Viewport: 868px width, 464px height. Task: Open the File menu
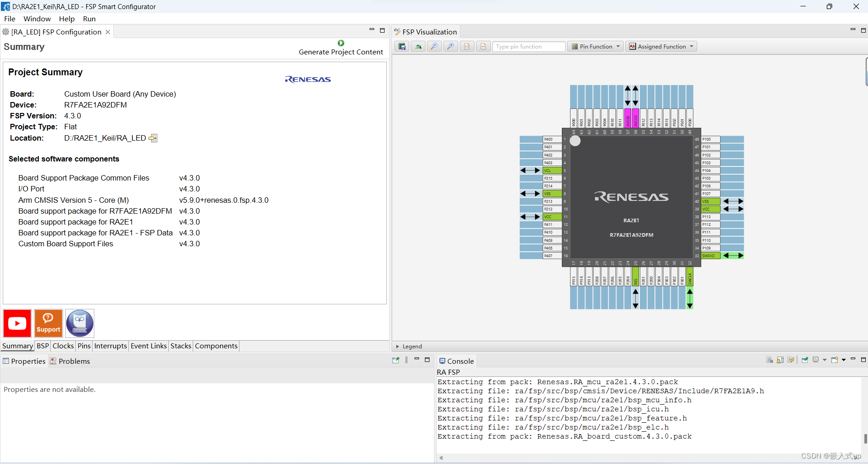[x=10, y=19]
